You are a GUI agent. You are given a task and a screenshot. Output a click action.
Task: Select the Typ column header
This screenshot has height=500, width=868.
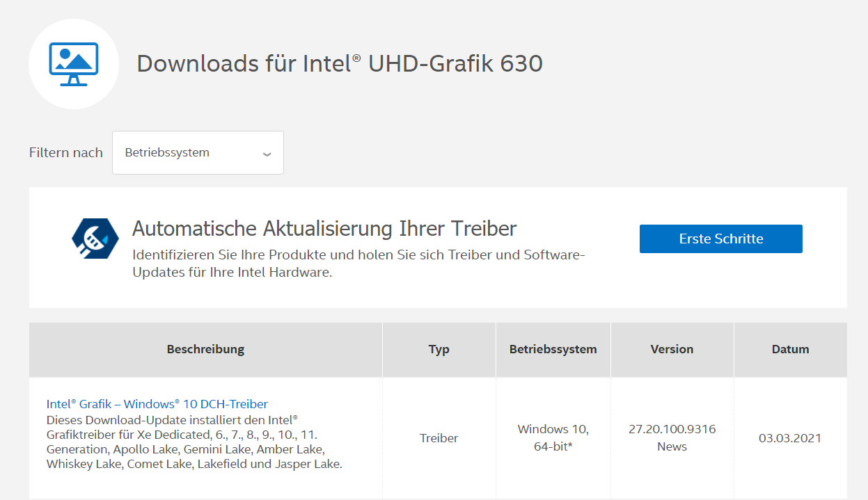tap(439, 349)
